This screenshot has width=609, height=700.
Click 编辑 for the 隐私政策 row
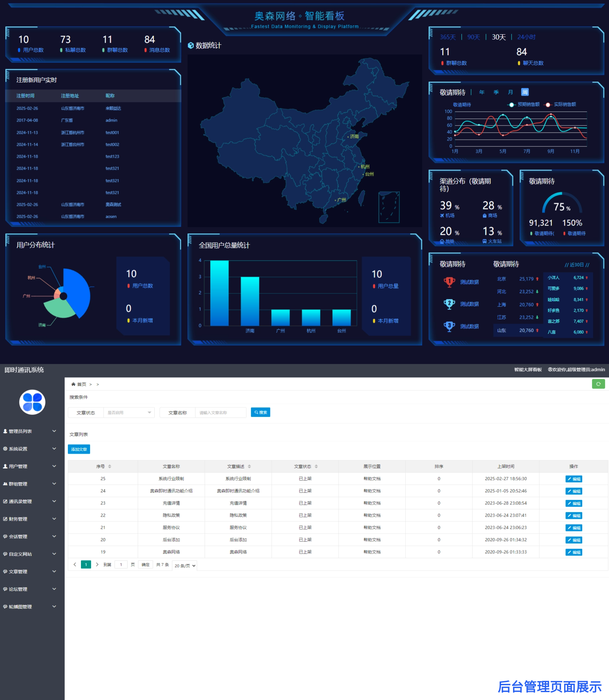click(574, 516)
